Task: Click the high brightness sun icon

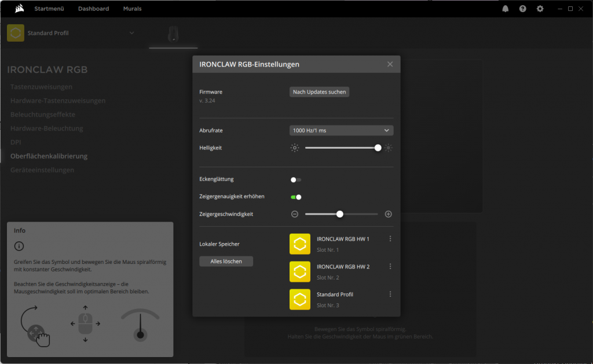Action: tap(389, 148)
